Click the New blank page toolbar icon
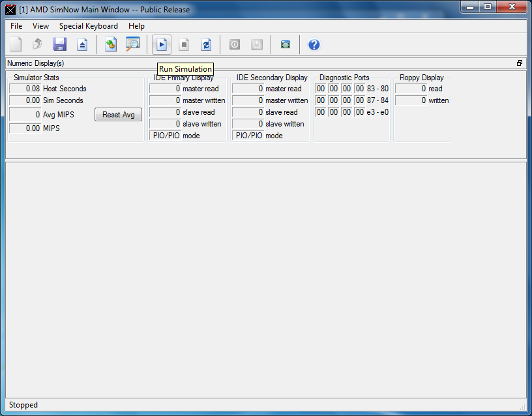 pos(16,44)
